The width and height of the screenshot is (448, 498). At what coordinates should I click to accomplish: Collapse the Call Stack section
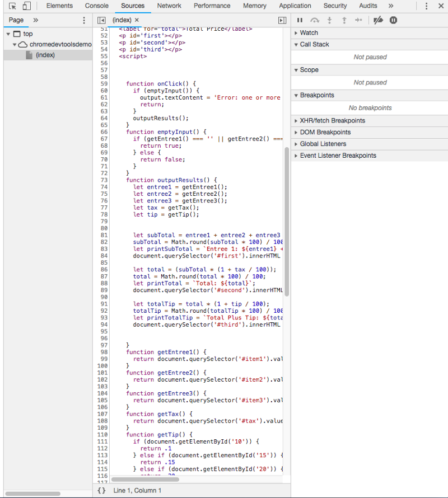click(314, 44)
